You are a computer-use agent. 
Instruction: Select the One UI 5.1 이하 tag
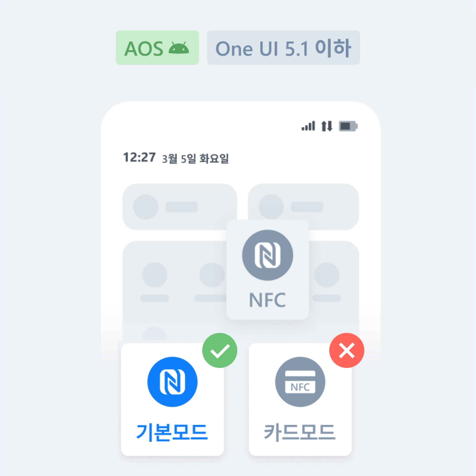pyautogui.click(x=283, y=47)
